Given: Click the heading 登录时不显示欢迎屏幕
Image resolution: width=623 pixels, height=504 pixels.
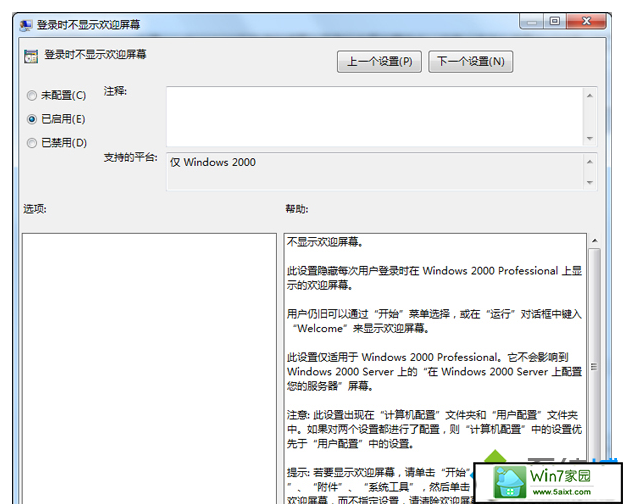Looking at the screenshot, I should [95, 54].
